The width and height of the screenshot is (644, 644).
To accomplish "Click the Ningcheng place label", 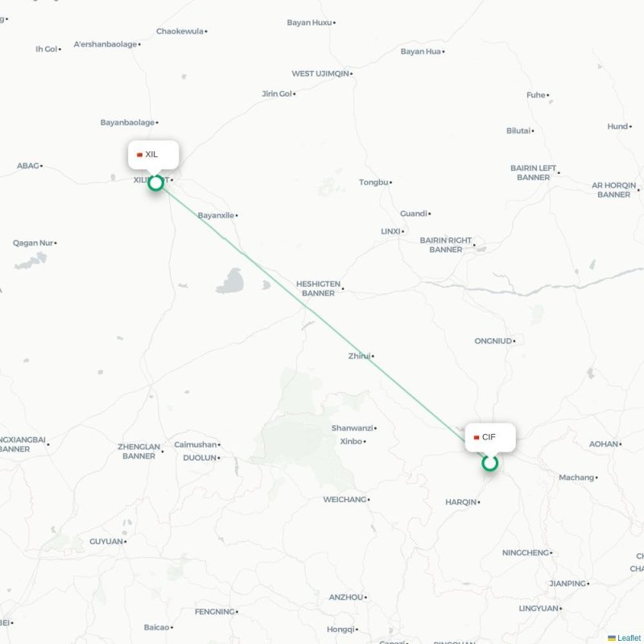I will coord(526,552).
